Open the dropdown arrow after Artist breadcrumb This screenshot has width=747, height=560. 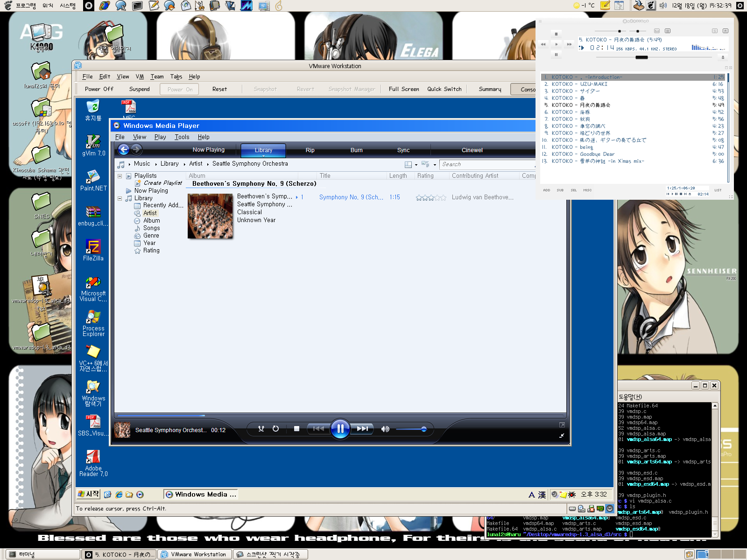tap(208, 164)
